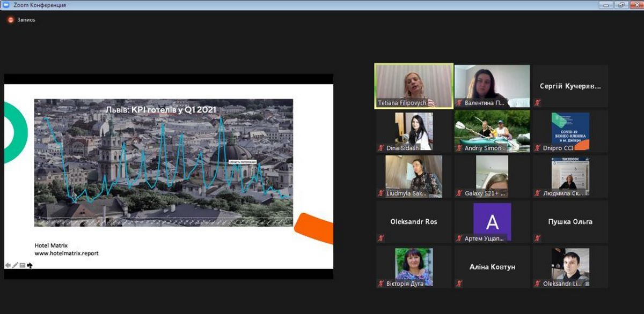Viewport: 644px width, 314px height.
Task: Select Вікторія Дуга's participant tile
Action: (x=413, y=265)
